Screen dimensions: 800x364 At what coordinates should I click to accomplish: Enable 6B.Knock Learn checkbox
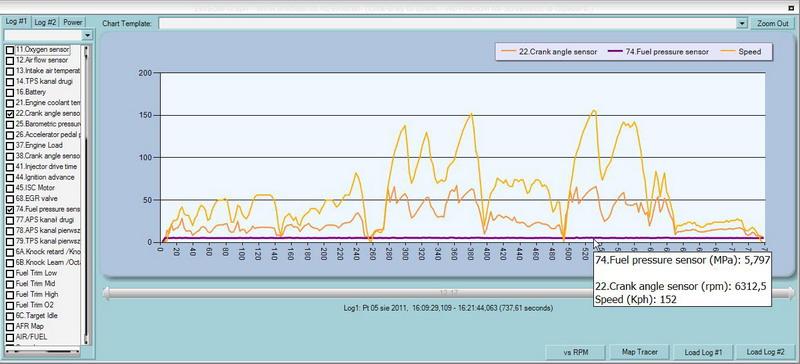[10, 263]
